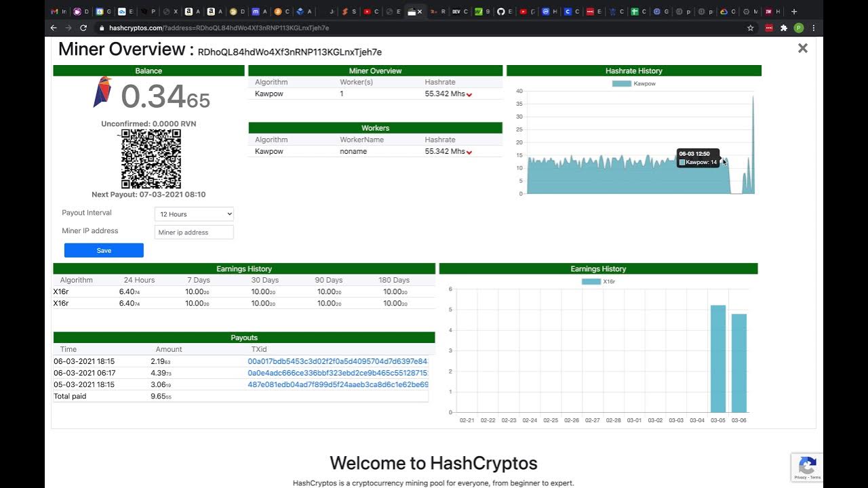Image resolution: width=868 pixels, height=488 pixels.
Task: Click the '180 Days' column header
Action: click(x=394, y=280)
